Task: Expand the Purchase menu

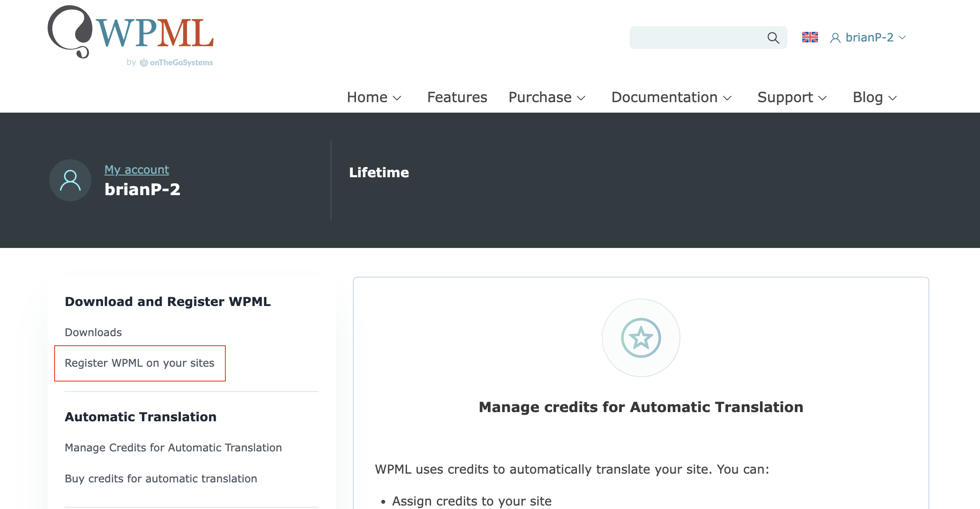Action: pos(547,97)
